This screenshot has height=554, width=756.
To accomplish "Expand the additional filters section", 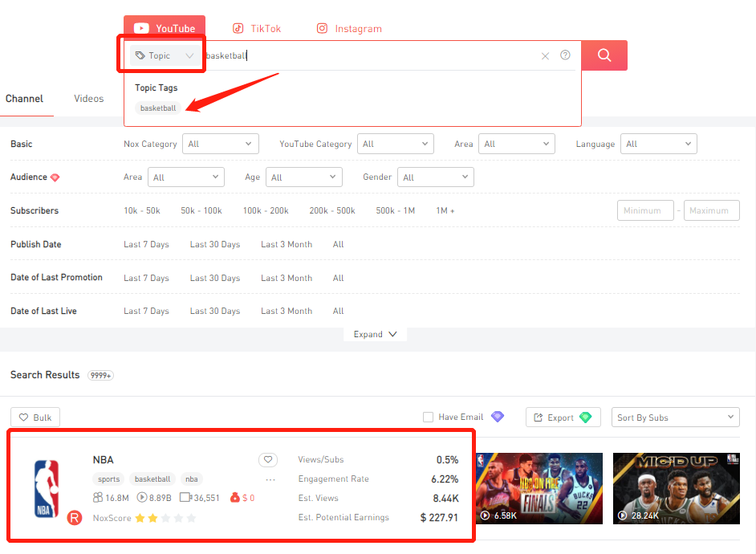I will click(375, 335).
